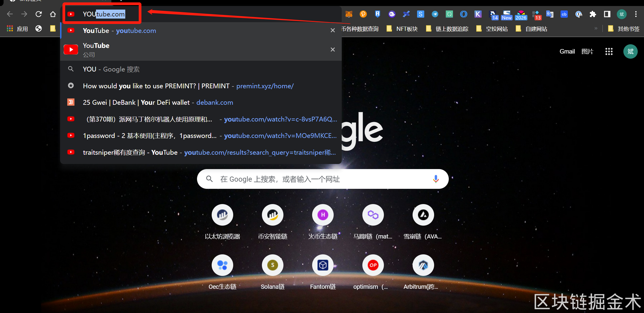Open the 自建网站 bookmark folder
Image resolution: width=644 pixels, height=313 pixels.
point(532,29)
